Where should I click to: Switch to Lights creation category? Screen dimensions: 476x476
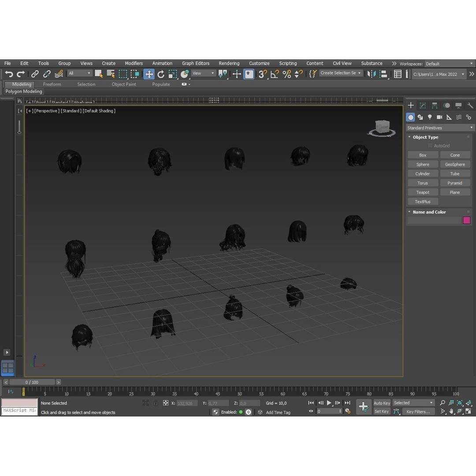point(430,117)
